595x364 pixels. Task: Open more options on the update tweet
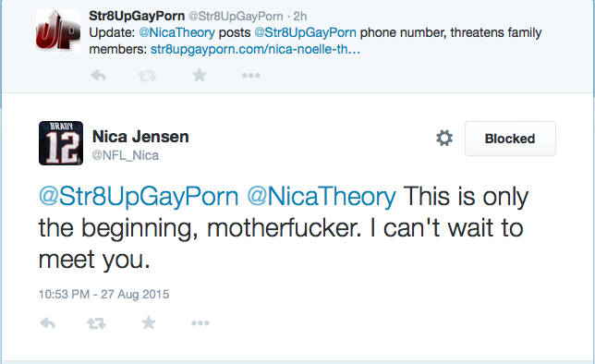(250, 76)
